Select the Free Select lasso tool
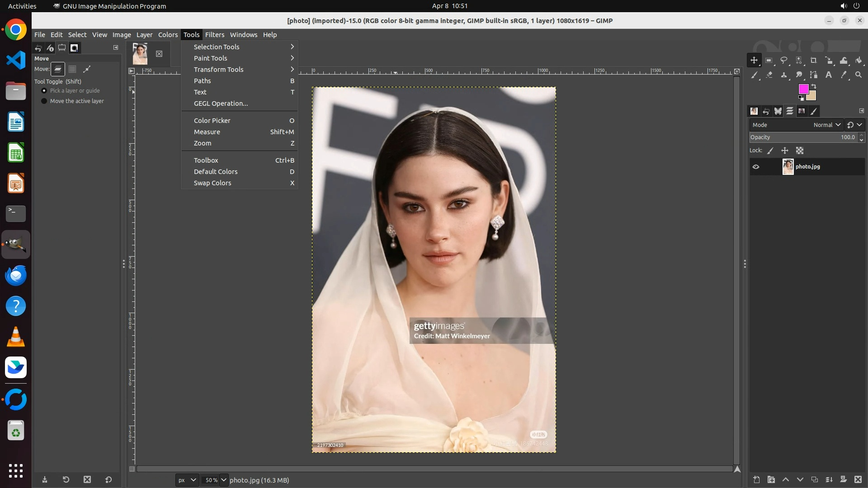The width and height of the screenshot is (868, 488). pos(784,61)
